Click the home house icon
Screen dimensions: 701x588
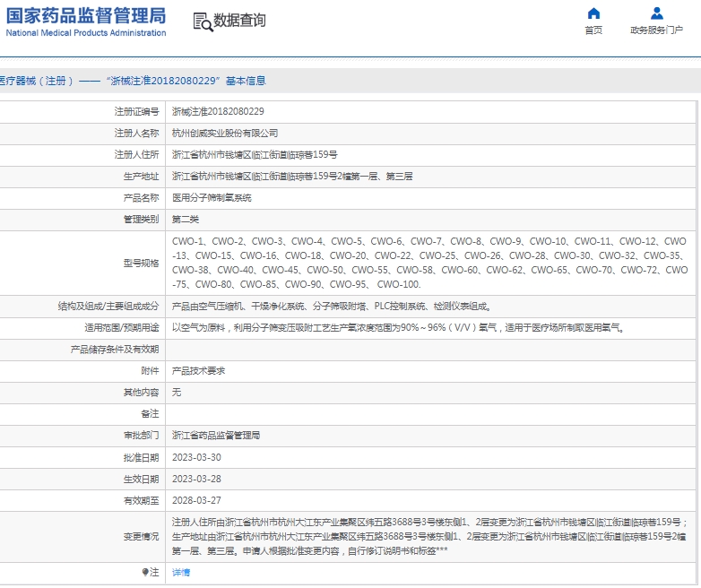593,13
